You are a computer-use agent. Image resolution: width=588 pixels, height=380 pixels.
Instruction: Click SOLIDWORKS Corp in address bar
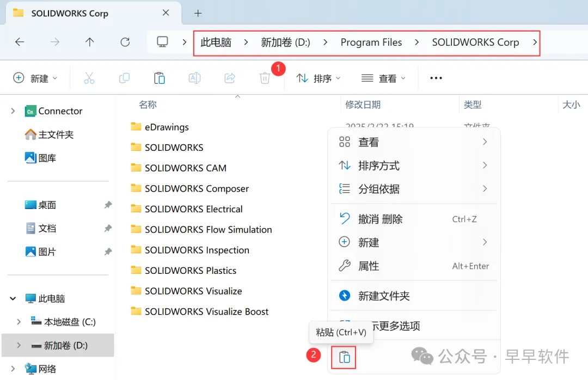(475, 42)
